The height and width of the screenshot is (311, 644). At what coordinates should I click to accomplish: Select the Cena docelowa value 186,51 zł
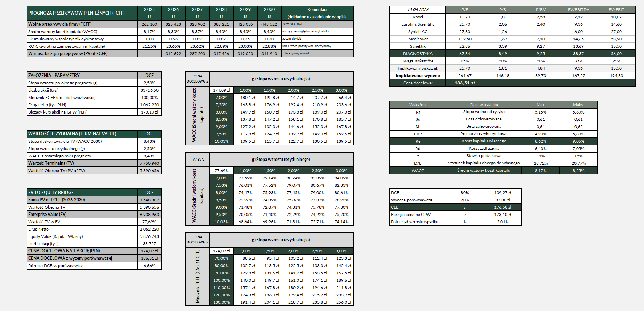pyautogui.click(x=465, y=83)
